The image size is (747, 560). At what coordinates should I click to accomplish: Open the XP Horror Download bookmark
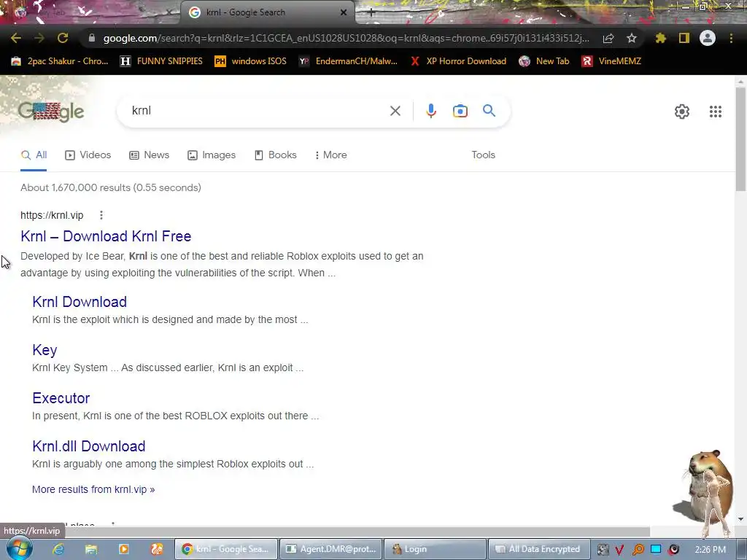click(x=458, y=61)
